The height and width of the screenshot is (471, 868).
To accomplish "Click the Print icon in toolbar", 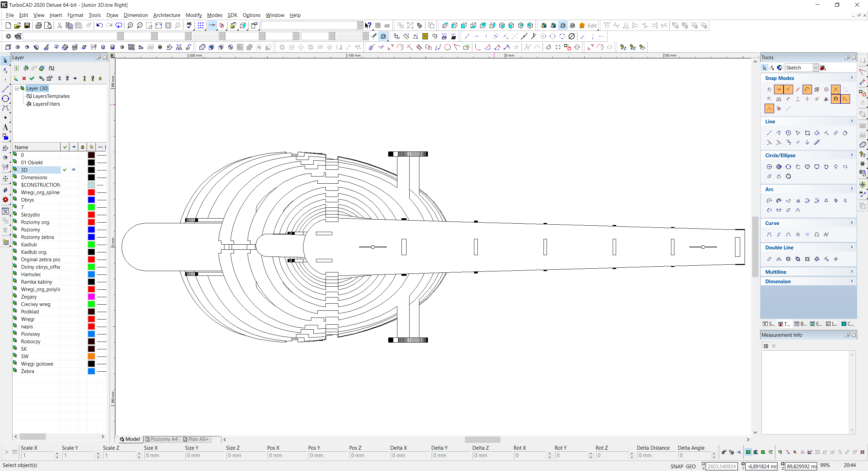I will pyautogui.click(x=39, y=25).
